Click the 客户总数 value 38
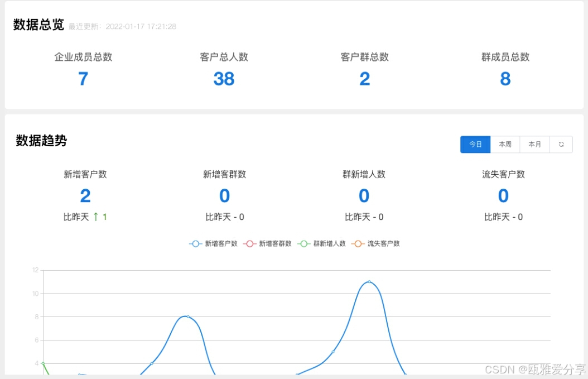Image resolution: width=588 pixels, height=379 pixels. 224,79
